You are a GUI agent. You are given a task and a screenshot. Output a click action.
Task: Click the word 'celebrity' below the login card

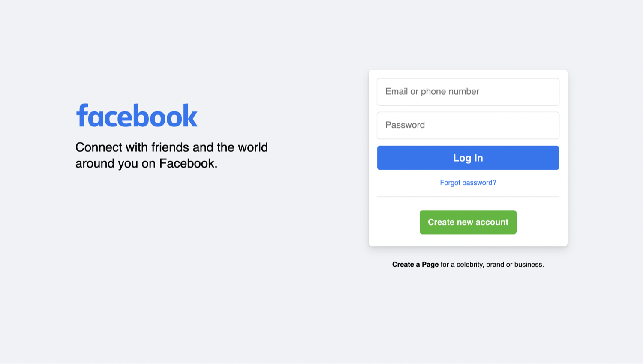coord(470,265)
